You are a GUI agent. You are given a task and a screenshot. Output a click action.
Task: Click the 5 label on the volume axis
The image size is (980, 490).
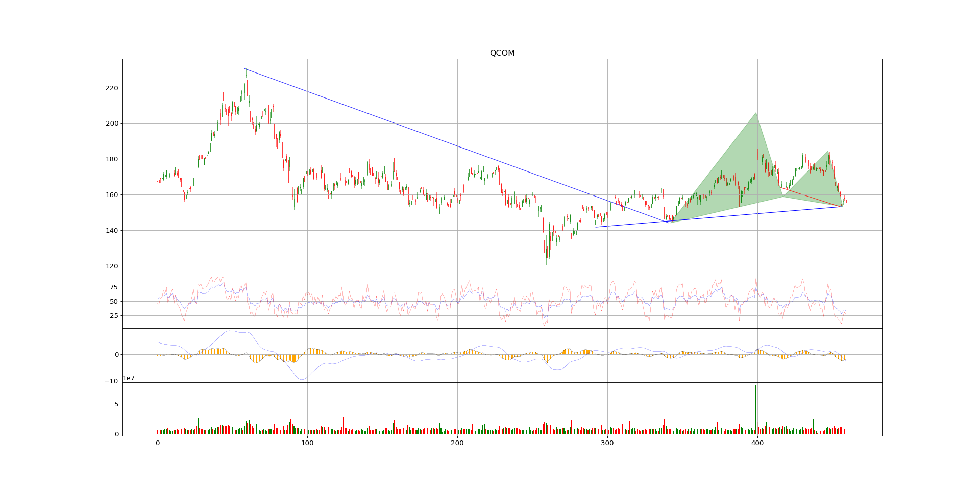[x=116, y=404]
